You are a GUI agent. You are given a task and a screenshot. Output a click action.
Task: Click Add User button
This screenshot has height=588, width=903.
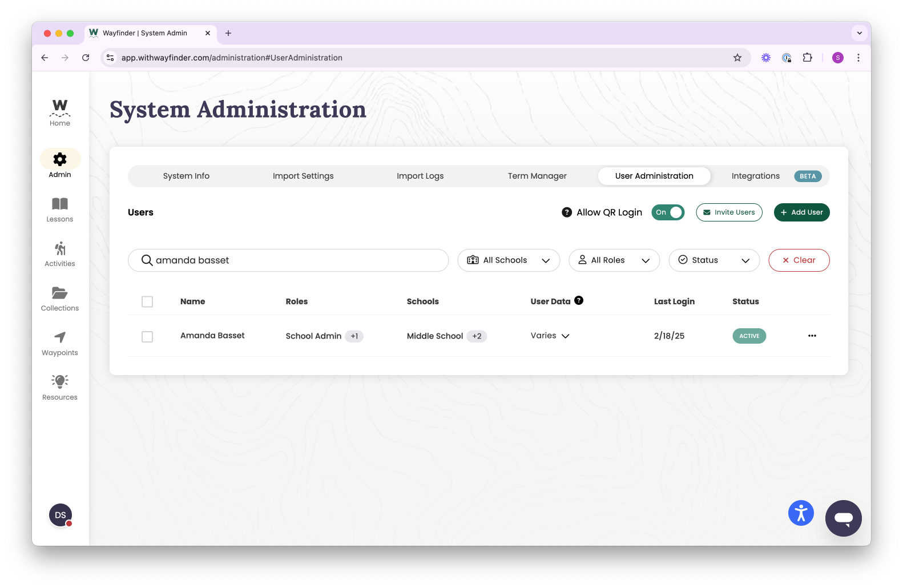[x=801, y=212]
